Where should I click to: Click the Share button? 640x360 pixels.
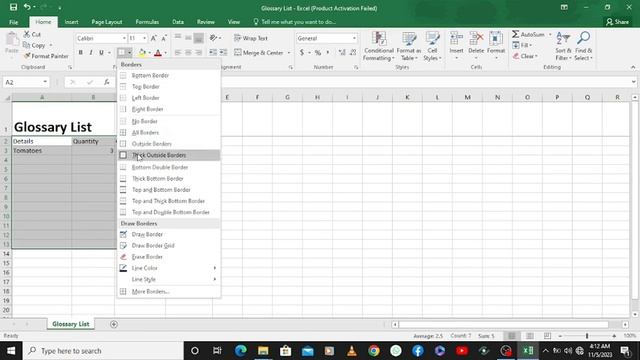click(x=617, y=22)
